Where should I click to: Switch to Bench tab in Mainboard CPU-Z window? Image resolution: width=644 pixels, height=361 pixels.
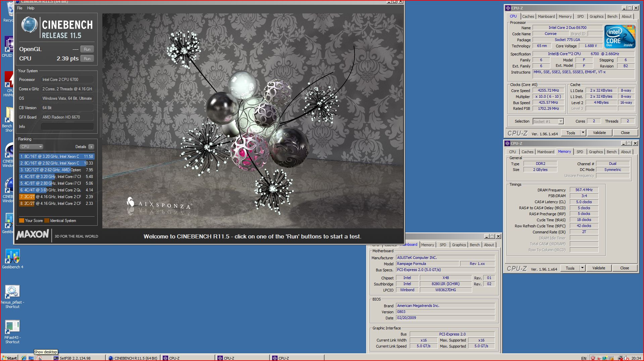coord(475,245)
